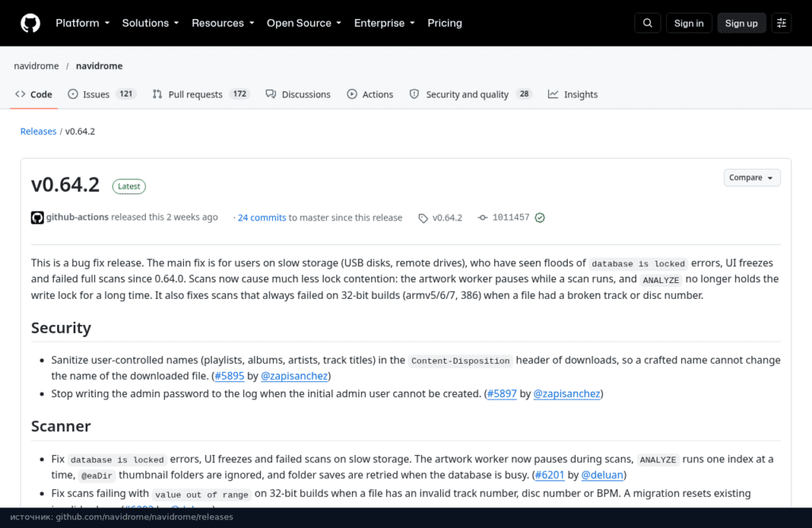Expand the Open Source menu
Viewport: 812px width, 528px height.
(x=304, y=23)
